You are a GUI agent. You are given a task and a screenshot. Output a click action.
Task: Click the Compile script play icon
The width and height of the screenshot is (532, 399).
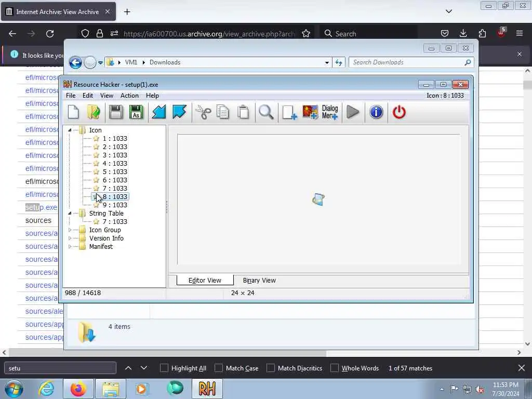pyautogui.click(x=353, y=112)
